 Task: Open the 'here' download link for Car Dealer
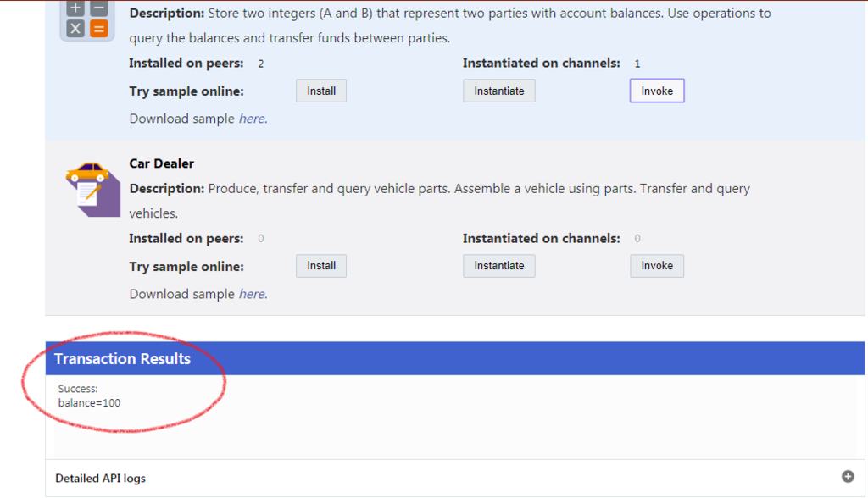pos(253,294)
